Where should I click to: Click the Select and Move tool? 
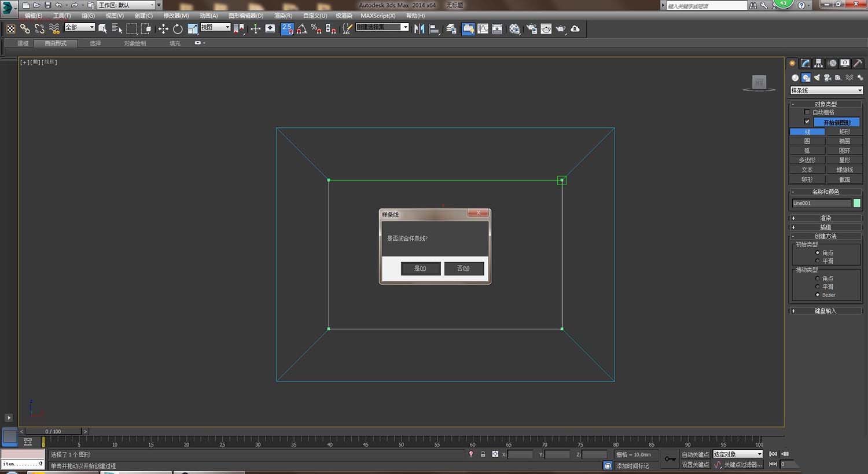163,29
